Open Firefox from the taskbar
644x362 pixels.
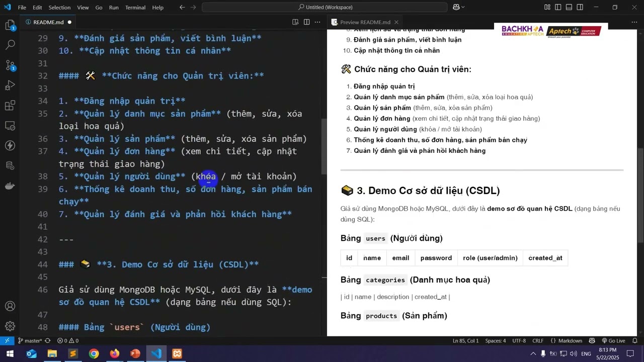(x=115, y=354)
